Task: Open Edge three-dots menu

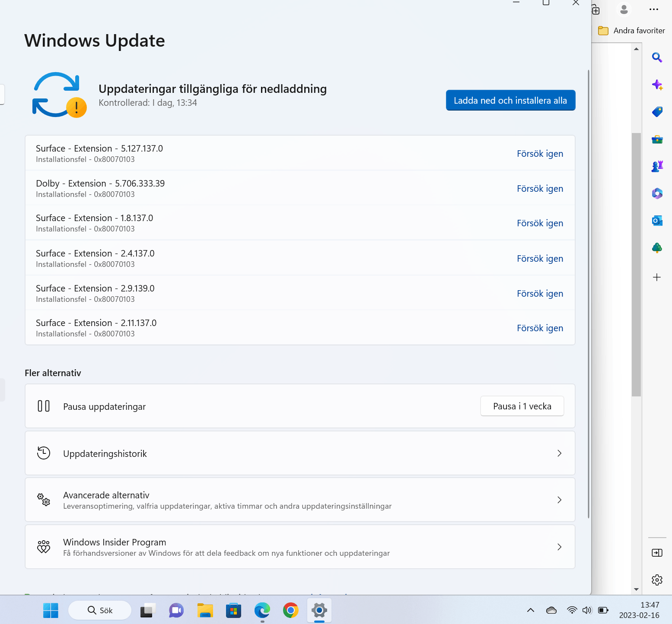Action: point(653,9)
